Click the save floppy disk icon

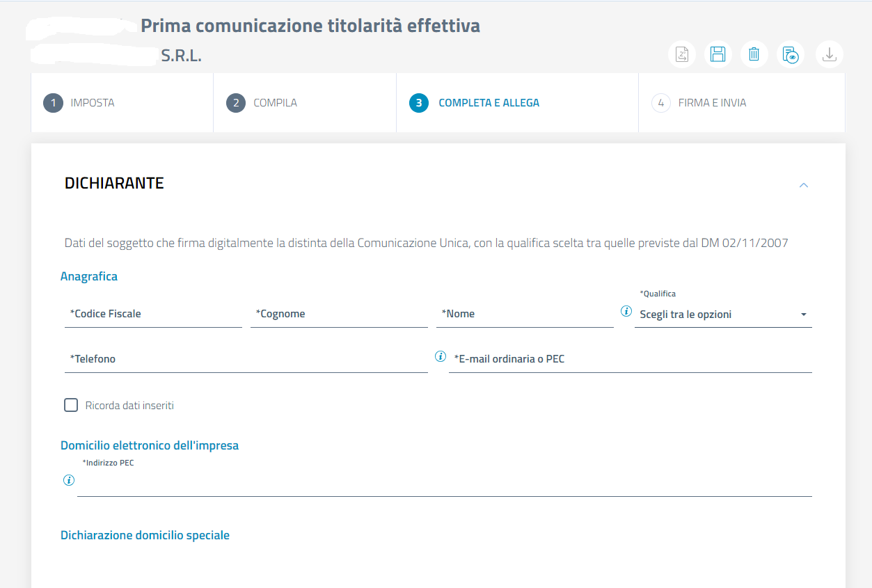pyautogui.click(x=718, y=54)
